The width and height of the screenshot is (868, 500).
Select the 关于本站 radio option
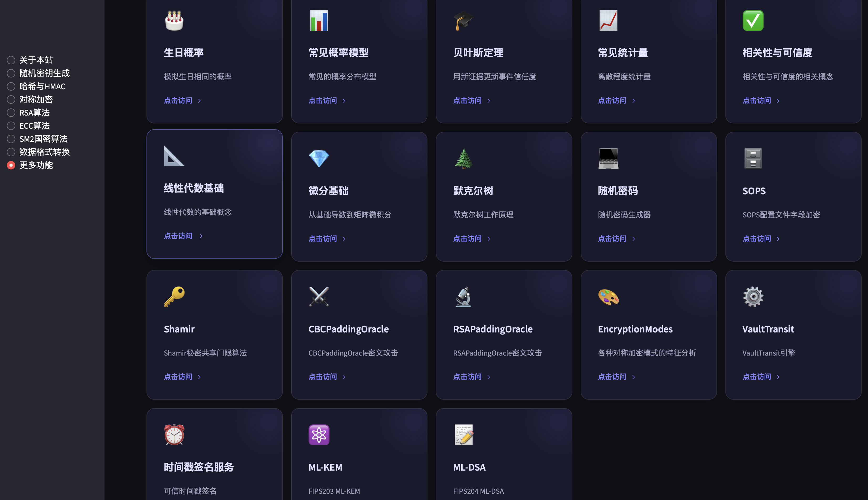(x=11, y=60)
